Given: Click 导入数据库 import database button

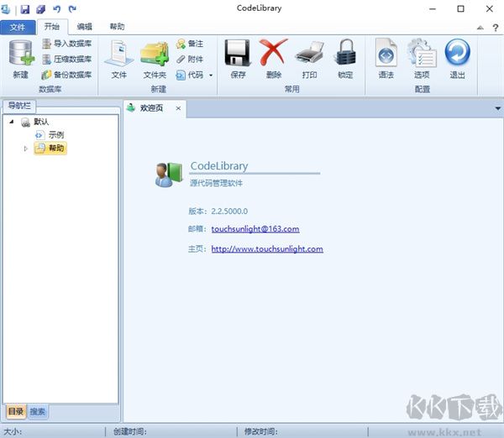Looking at the screenshot, I should (67, 44).
